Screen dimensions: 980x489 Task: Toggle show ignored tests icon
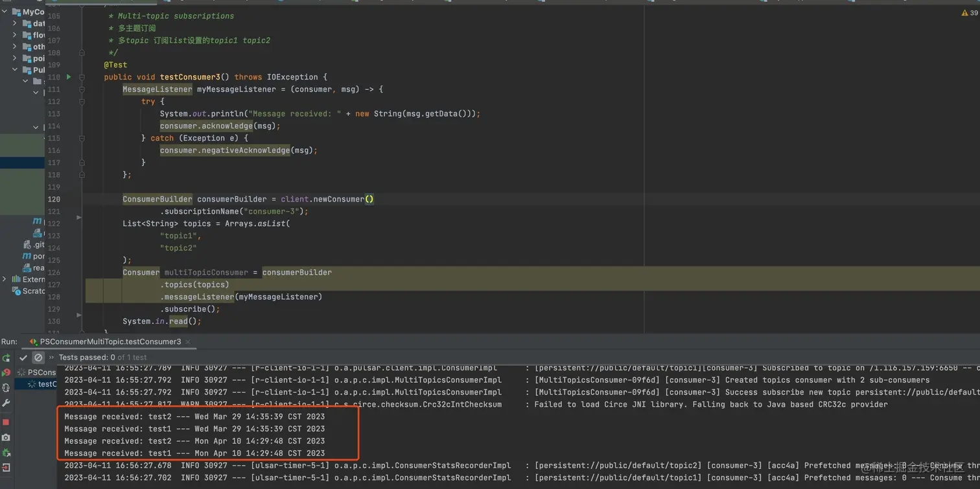pyautogui.click(x=38, y=358)
